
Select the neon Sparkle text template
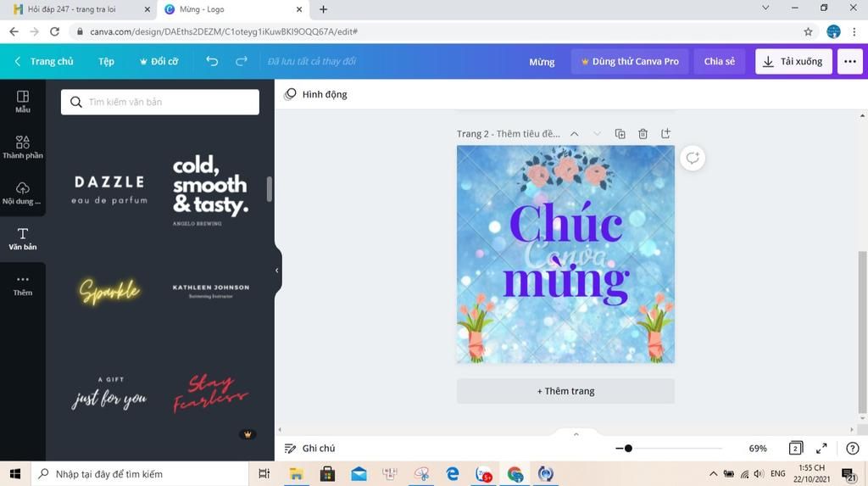pos(109,291)
